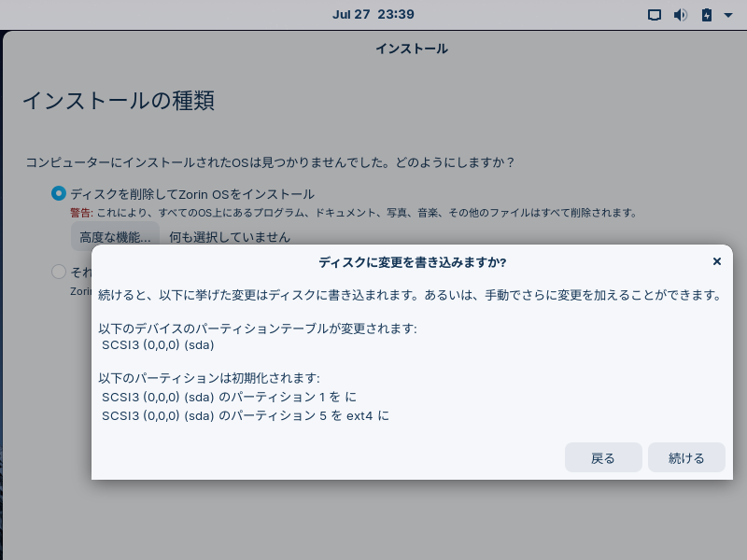Click the 以下のパーティションは初期化されます: heading

pyautogui.click(x=209, y=378)
